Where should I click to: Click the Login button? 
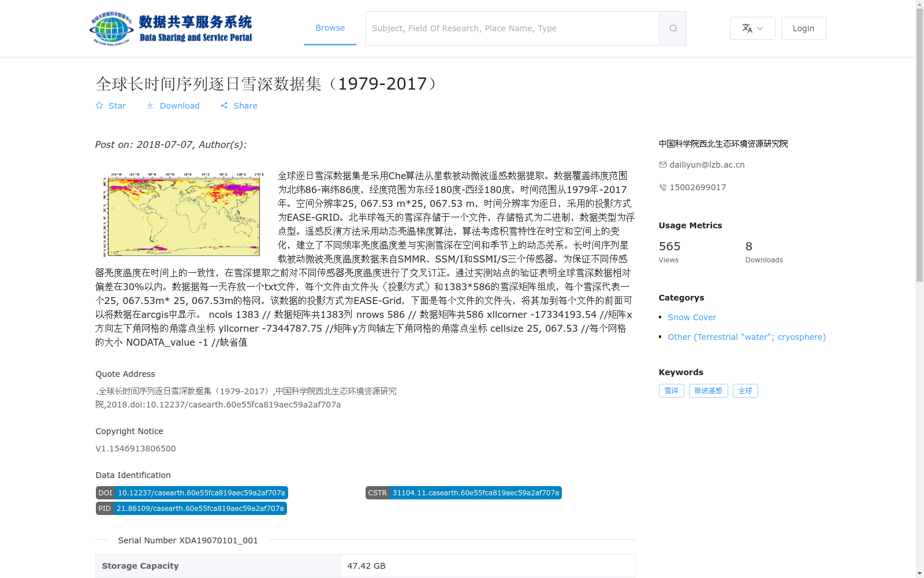pyautogui.click(x=803, y=28)
